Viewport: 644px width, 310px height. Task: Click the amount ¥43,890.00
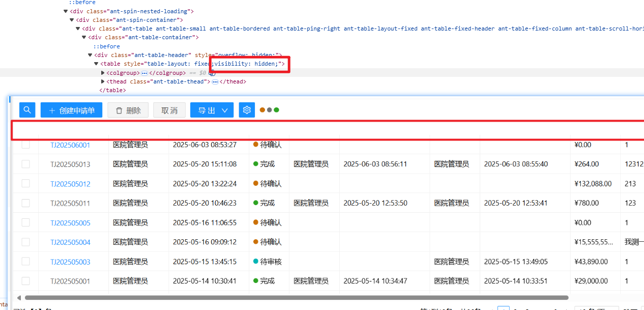coord(591,262)
